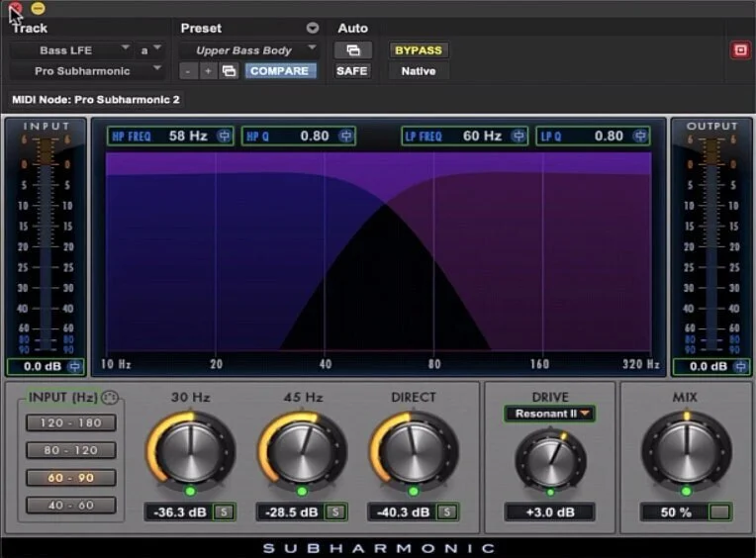The image size is (756, 558).
Task: Select the 60 - 90 input range
Action: tap(71, 478)
